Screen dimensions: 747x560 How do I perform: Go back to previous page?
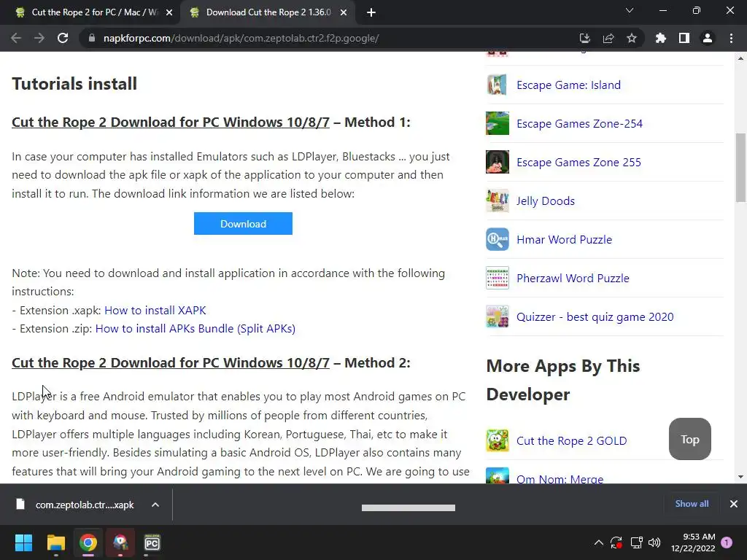pos(16,38)
